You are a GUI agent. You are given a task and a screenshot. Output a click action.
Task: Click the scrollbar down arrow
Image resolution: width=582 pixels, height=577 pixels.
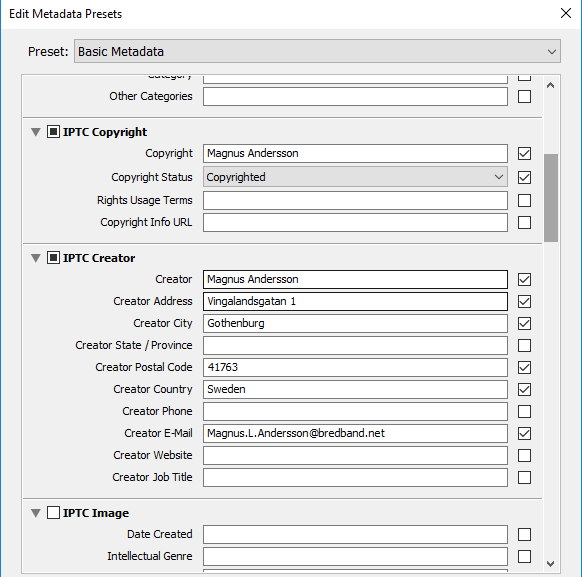tap(550, 564)
